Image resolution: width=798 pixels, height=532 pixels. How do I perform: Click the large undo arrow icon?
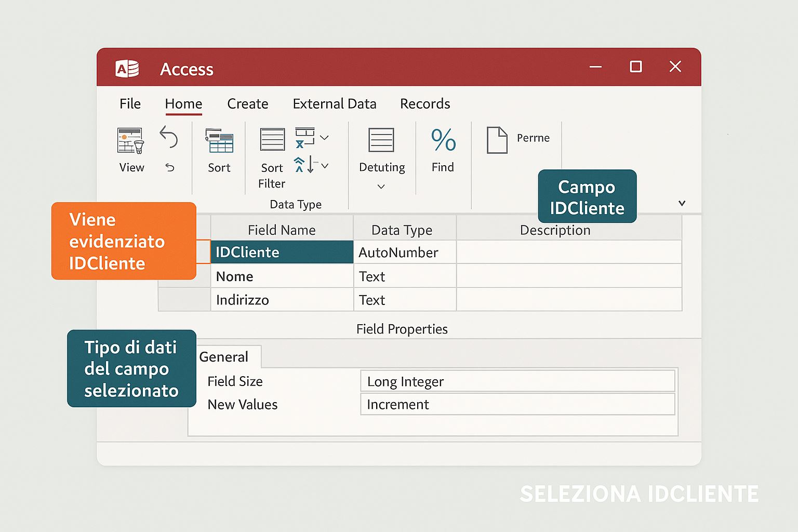169,137
